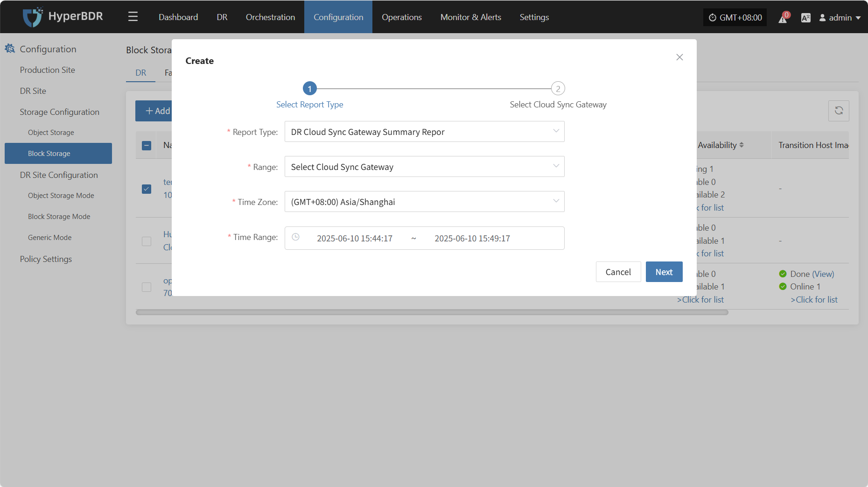The image size is (868, 487).
Task: Sort by Availability column arrows
Action: click(742, 145)
